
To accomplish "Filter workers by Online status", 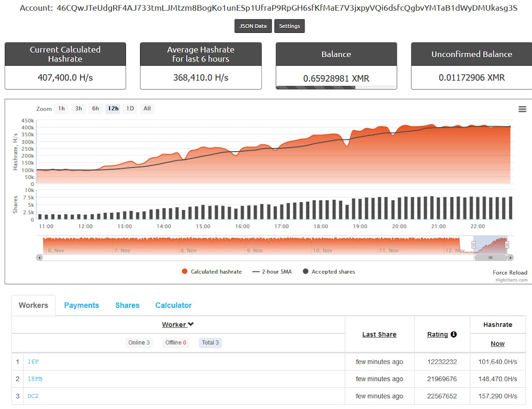I will [x=139, y=342].
